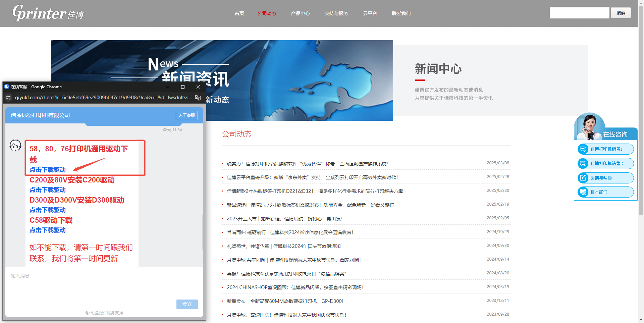Click 点击下载驱动 under 58，80，76 heading
This screenshot has width=644, height=323.
[48, 170]
